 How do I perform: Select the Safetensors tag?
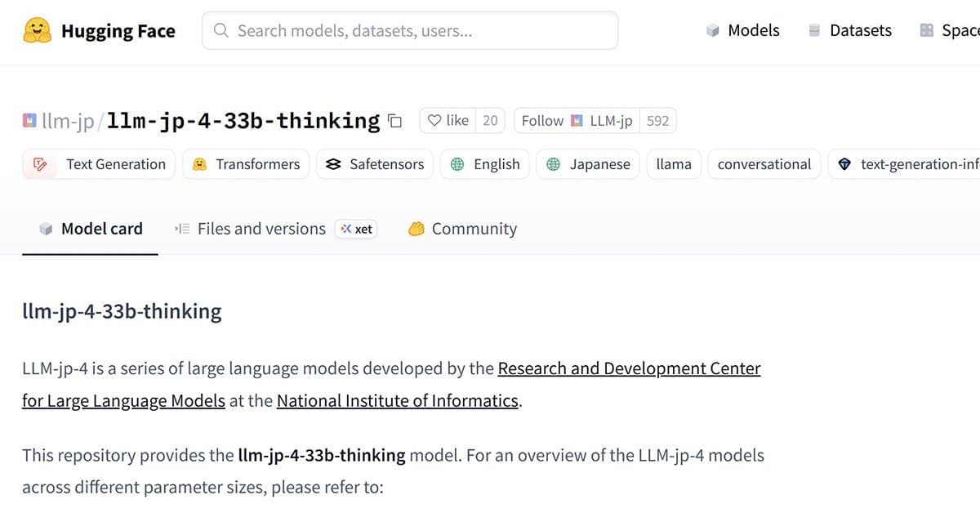(x=375, y=164)
